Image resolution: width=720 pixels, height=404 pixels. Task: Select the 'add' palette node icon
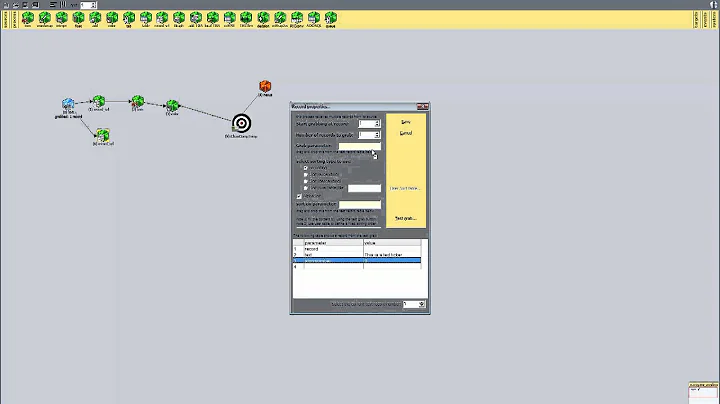click(x=95, y=18)
